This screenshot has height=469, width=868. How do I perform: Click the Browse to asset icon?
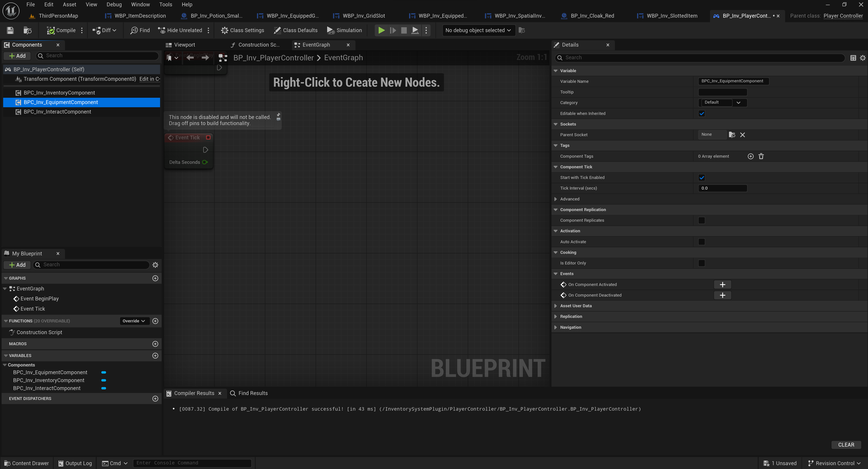pos(27,30)
